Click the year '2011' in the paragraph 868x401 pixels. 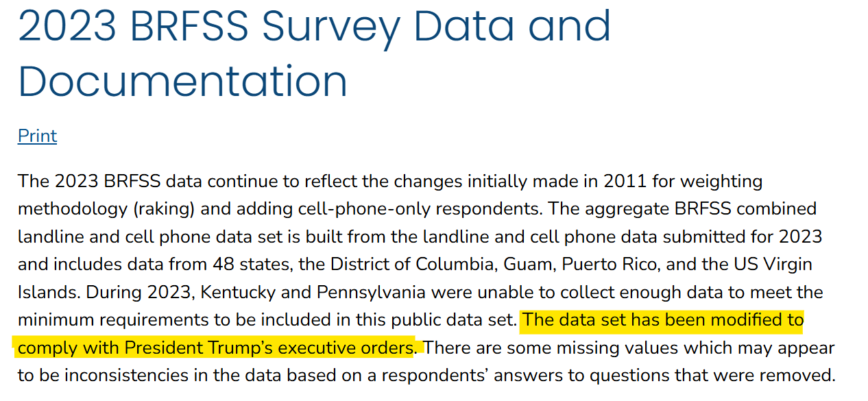[625, 181]
